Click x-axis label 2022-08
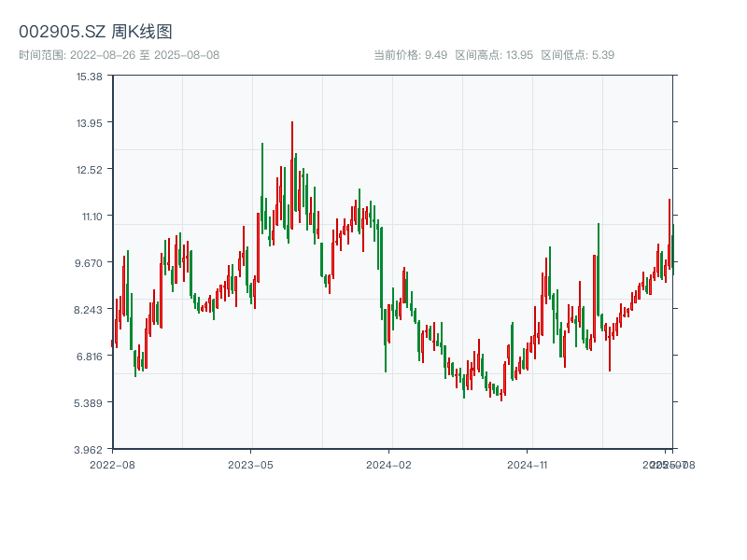The height and width of the screenshot is (560, 747). (x=112, y=465)
